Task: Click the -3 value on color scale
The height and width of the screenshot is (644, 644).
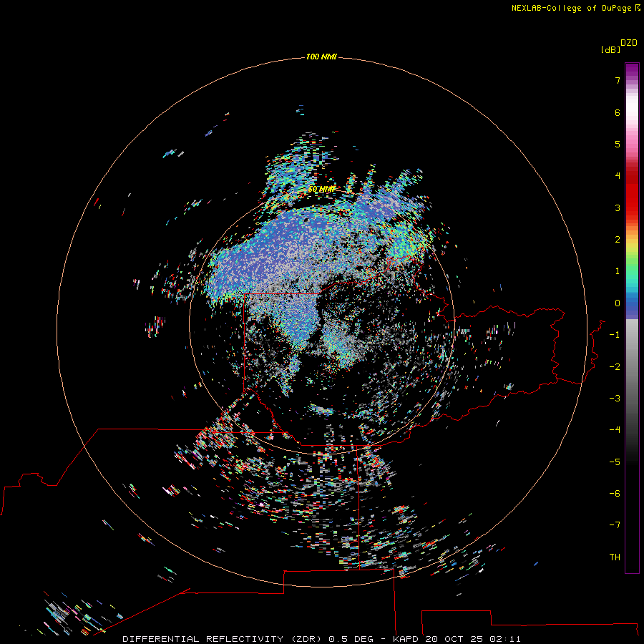Action: coord(615,399)
